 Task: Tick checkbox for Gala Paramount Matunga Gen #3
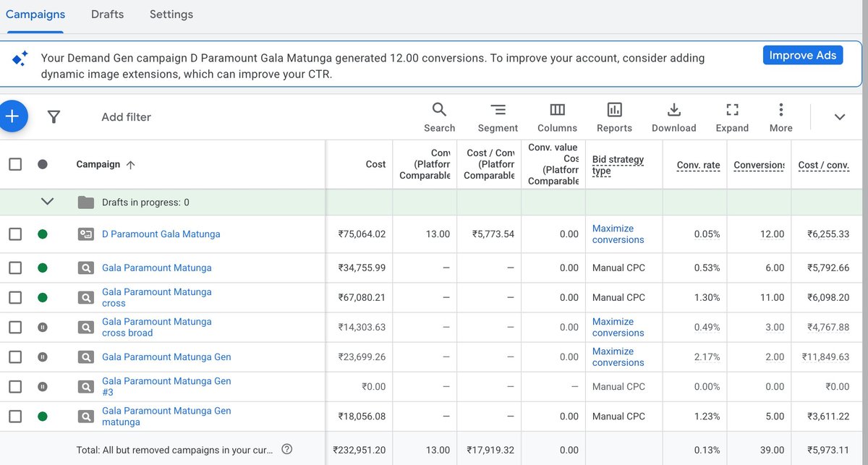[15, 386]
